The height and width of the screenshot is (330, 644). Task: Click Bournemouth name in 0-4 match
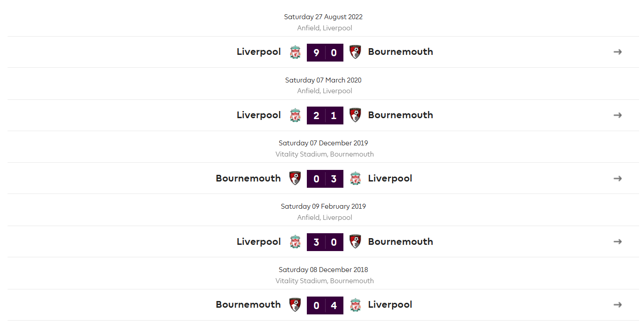coord(248,305)
